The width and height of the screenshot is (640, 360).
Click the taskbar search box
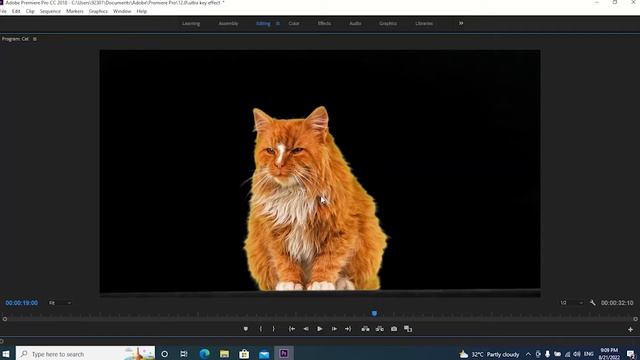tap(85, 353)
